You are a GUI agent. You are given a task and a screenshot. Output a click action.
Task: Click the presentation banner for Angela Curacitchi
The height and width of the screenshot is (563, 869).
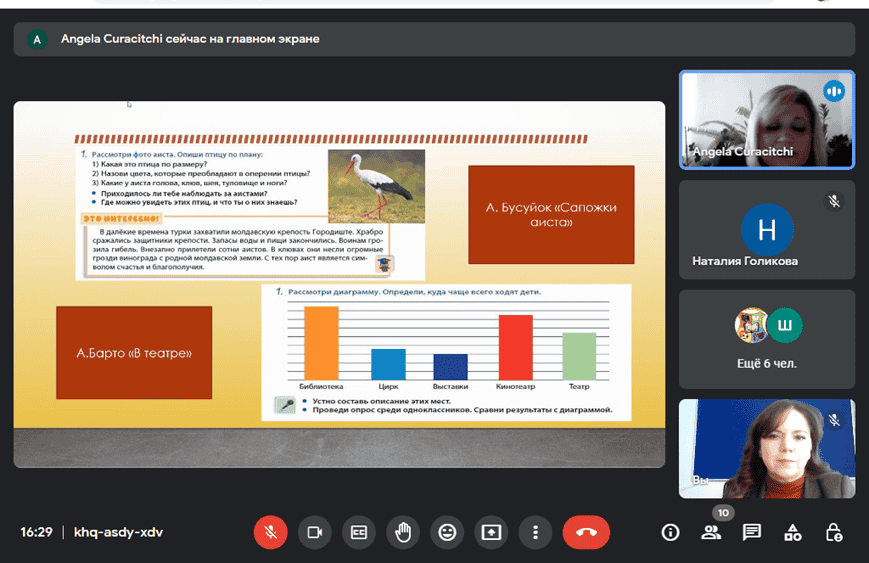[434, 39]
